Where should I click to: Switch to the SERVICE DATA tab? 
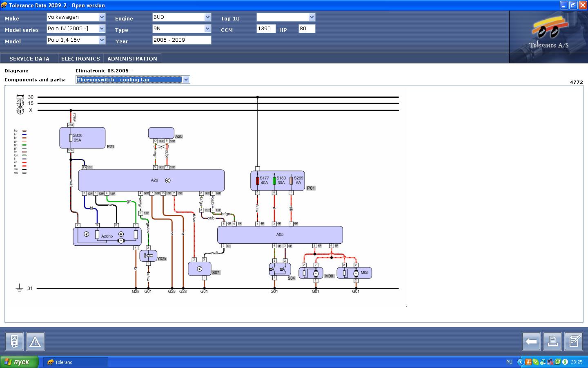point(29,58)
